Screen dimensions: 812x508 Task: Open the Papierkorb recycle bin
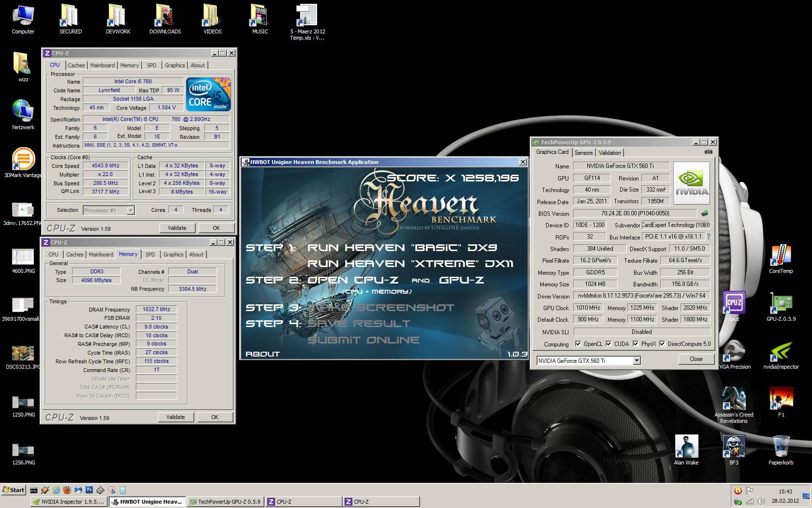[781, 450]
